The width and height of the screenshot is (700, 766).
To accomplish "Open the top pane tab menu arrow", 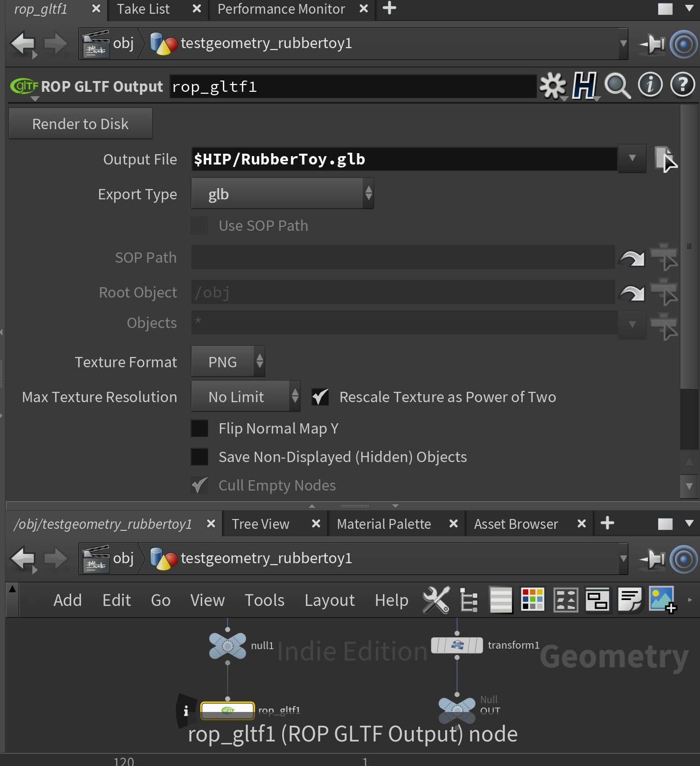I will 689,8.
